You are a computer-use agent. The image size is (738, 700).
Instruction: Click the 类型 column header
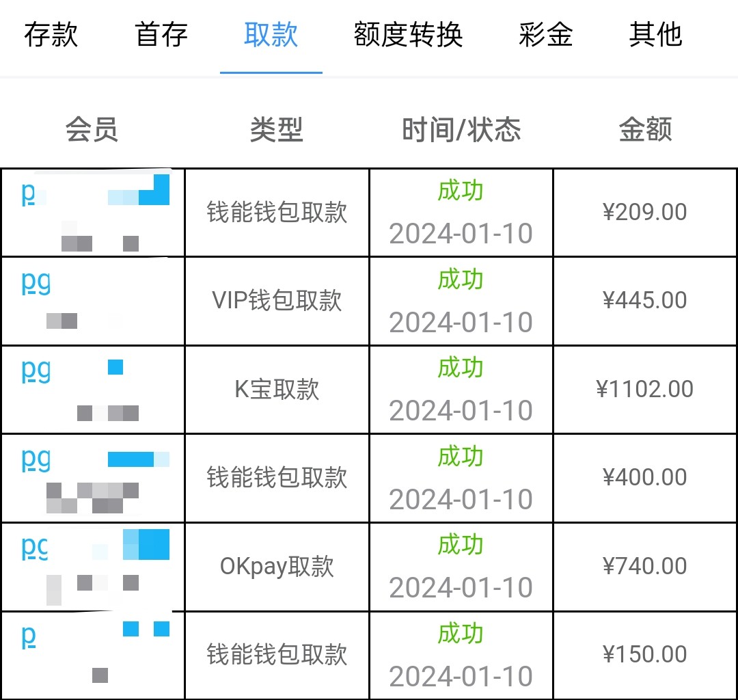click(277, 129)
